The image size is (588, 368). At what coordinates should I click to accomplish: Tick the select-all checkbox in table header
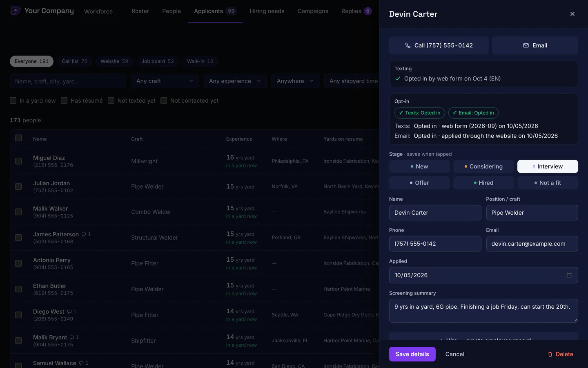18,138
